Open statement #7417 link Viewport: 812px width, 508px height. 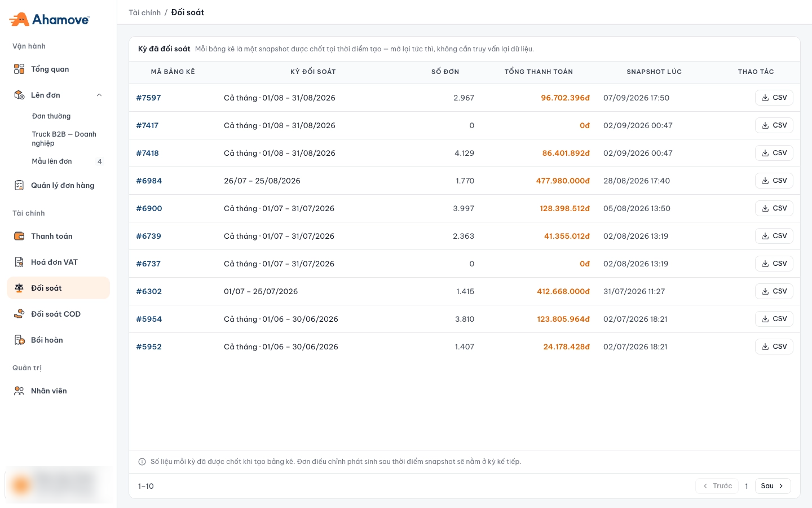tap(147, 125)
